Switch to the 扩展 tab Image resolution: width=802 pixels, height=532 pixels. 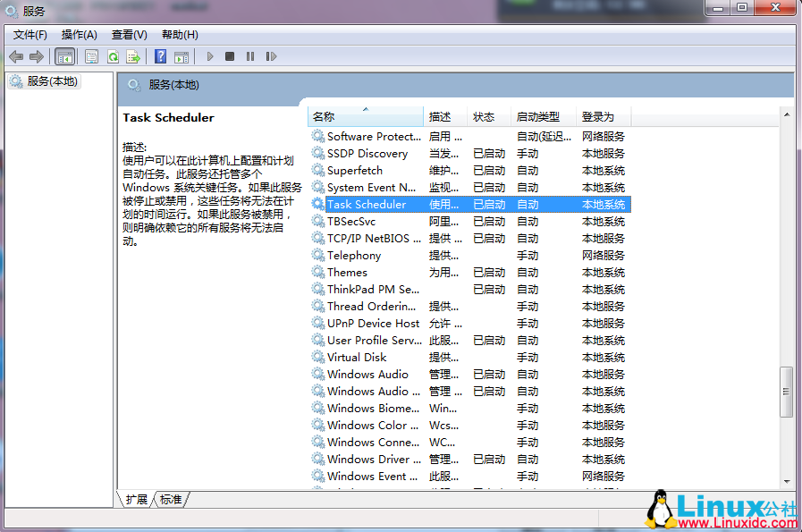coord(137,499)
